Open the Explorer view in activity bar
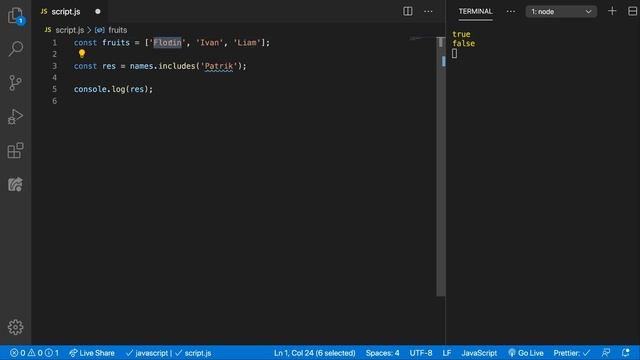Screen dimensions: 640x360 click(16, 16)
